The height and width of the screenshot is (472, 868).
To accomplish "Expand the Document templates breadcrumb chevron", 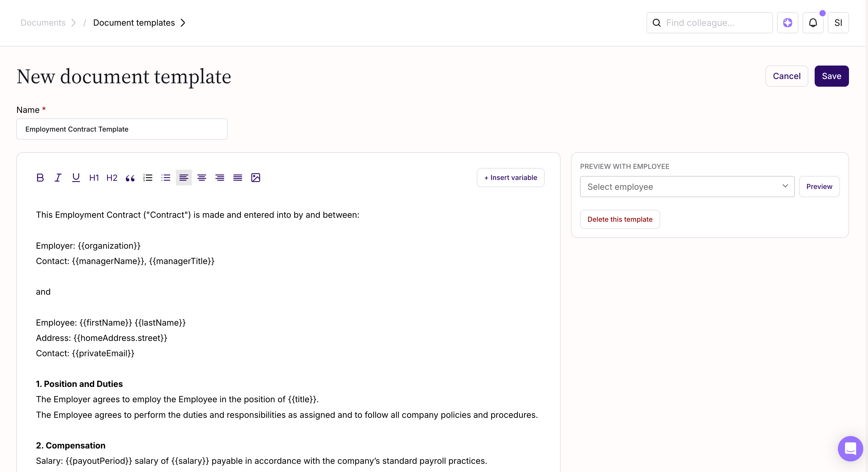I will (x=183, y=22).
